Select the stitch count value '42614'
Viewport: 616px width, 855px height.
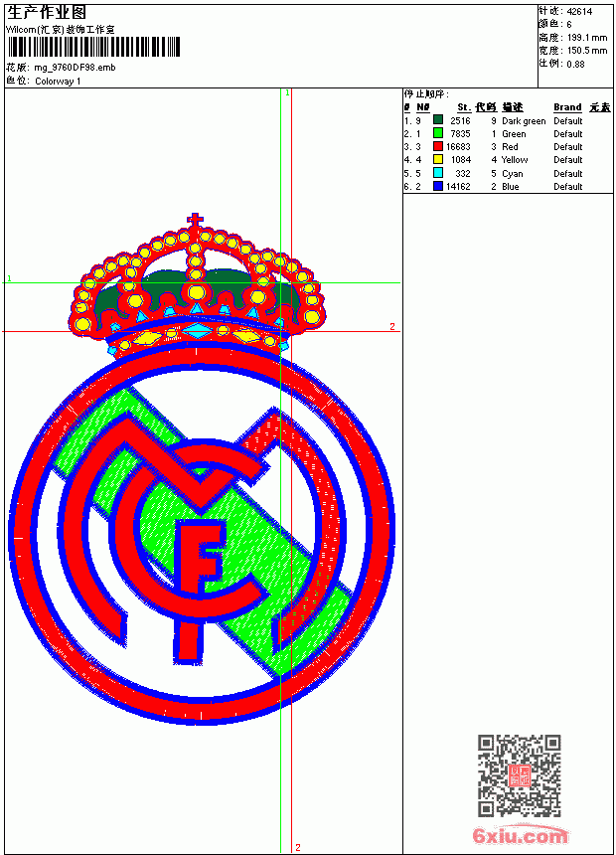click(x=579, y=12)
